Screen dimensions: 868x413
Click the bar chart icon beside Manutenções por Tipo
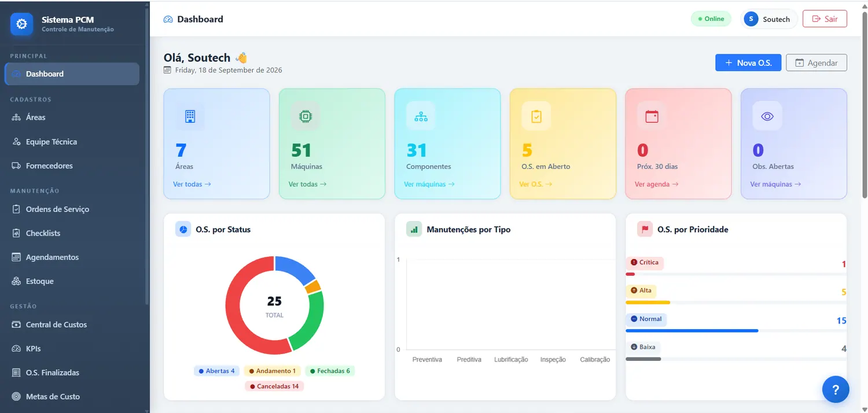coord(414,230)
